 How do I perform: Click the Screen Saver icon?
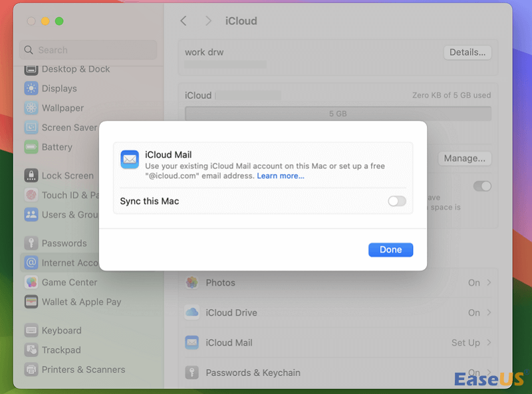(31, 128)
